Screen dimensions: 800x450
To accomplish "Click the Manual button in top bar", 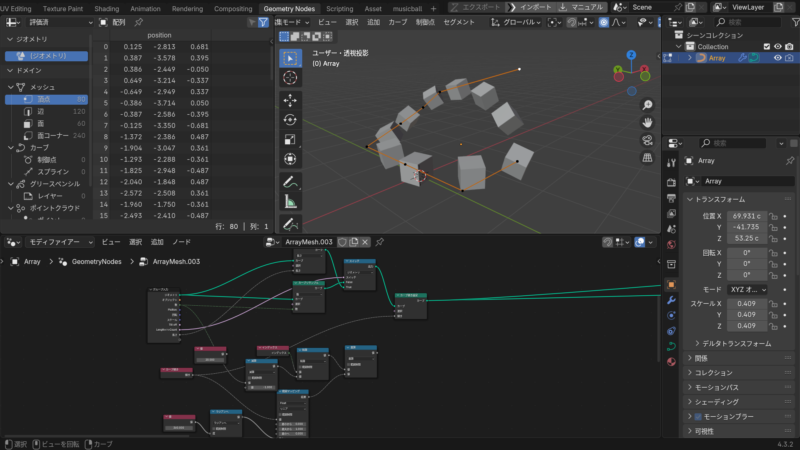I will 582,8.
